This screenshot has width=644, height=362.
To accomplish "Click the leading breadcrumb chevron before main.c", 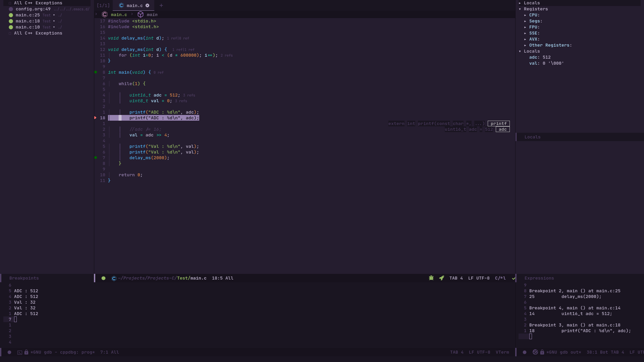I will click(x=96, y=14).
